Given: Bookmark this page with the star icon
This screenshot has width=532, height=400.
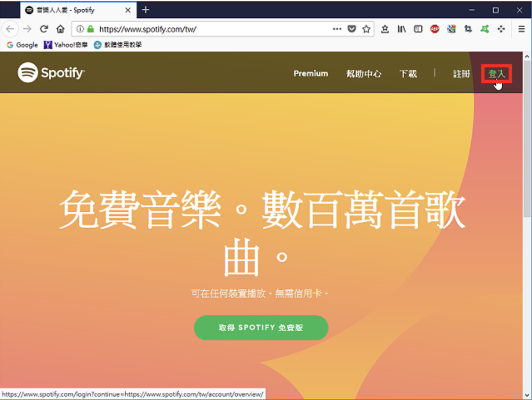Looking at the screenshot, I should [366, 29].
